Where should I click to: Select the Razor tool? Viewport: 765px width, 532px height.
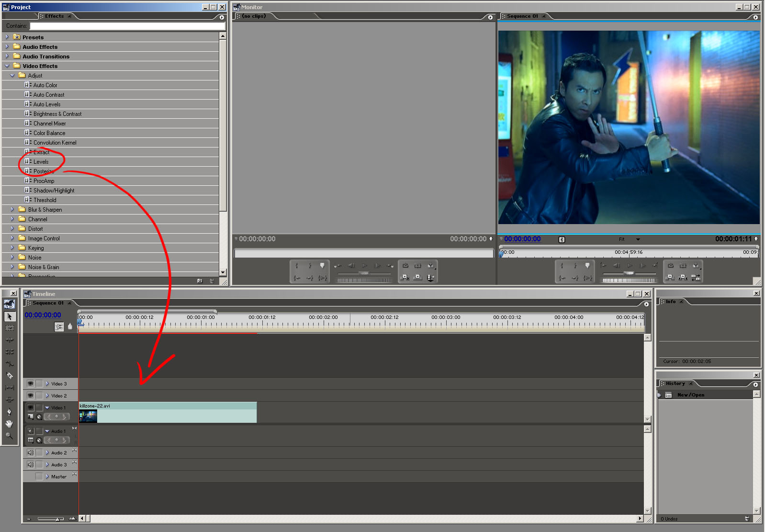[x=9, y=376]
